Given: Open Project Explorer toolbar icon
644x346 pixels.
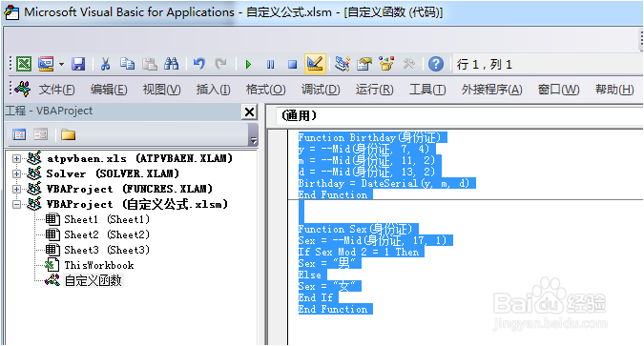Looking at the screenshot, I should coord(343,64).
